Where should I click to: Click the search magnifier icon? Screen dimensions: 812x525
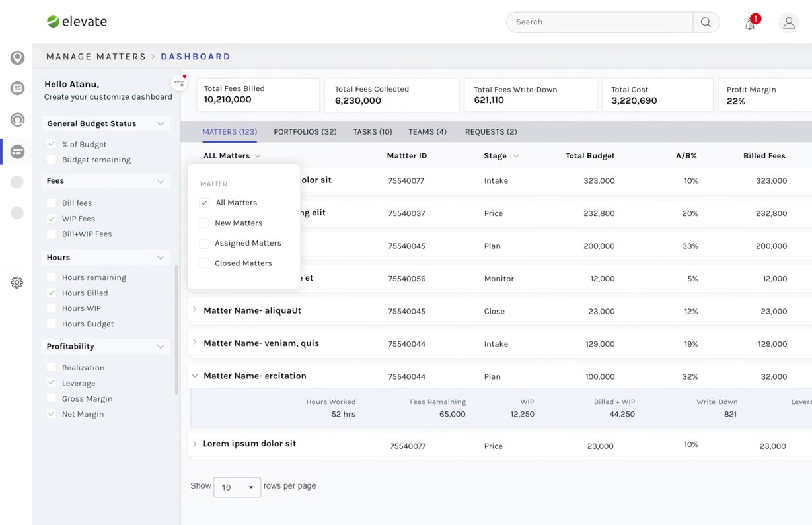[x=706, y=22]
